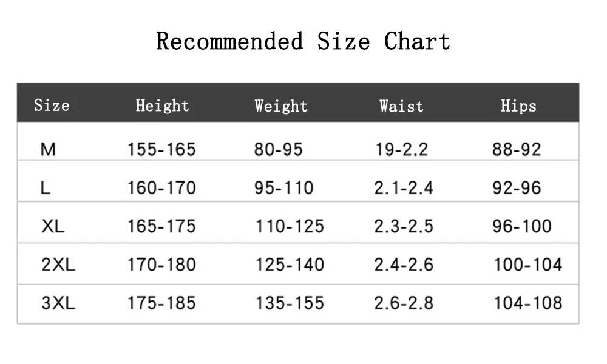Select weight value 110-125
The height and width of the screenshot is (364, 607).
pos(290,226)
